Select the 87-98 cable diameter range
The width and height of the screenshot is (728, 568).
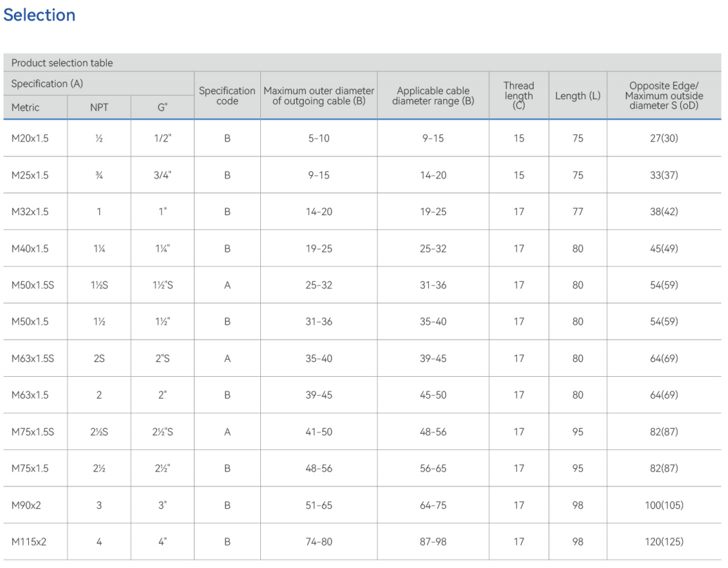pyautogui.click(x=433, y=541)
